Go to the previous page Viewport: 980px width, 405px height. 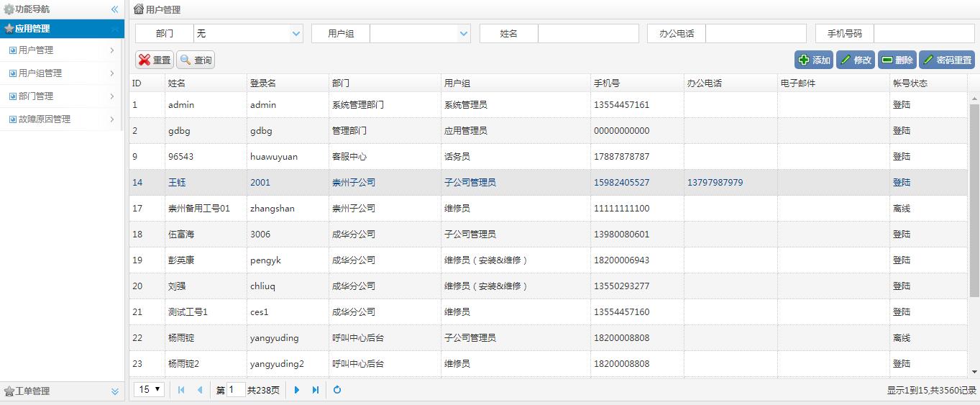click(x=200, y=390)
